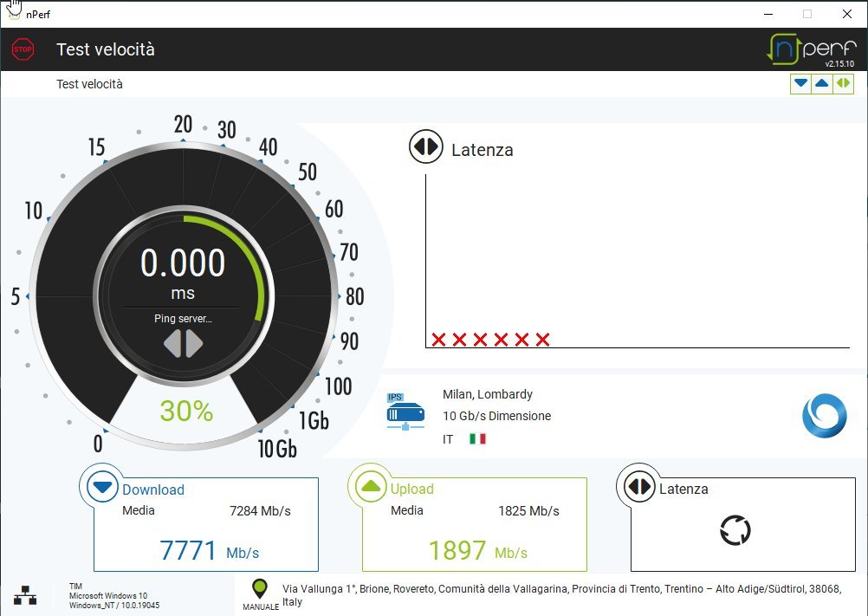Screen dimensions: 868x616
Task: Click the blue swirl provider logo
Action: (823, 415)
